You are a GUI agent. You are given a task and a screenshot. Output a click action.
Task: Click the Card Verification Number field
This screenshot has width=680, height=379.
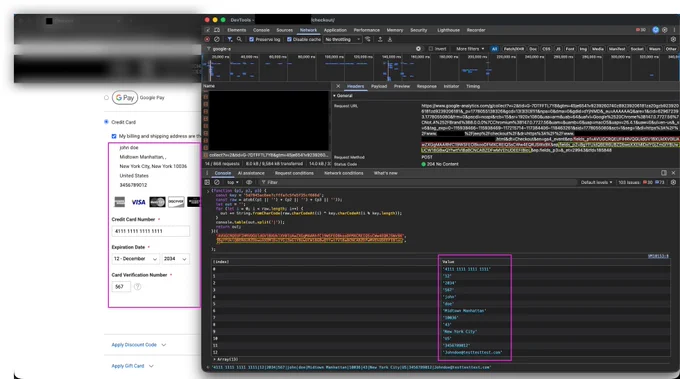pyautogui.click(x=121, y=287)
